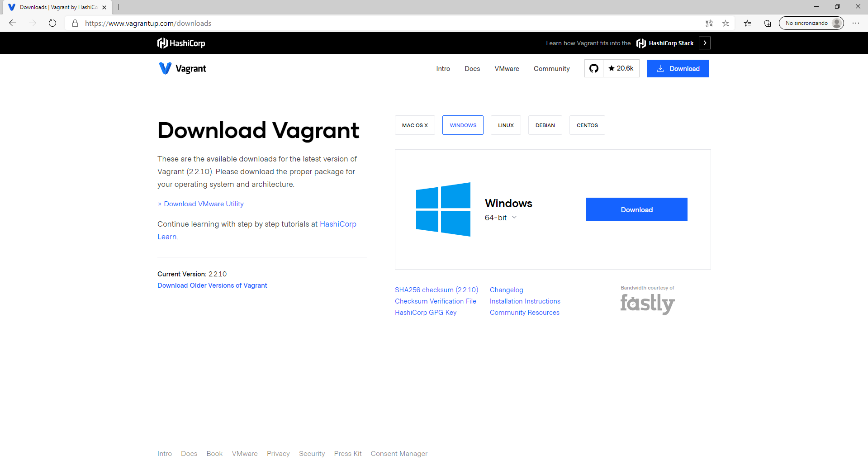The image size is (868, 470).
Task: Open the Community navigation item
Action: (551, 69)
